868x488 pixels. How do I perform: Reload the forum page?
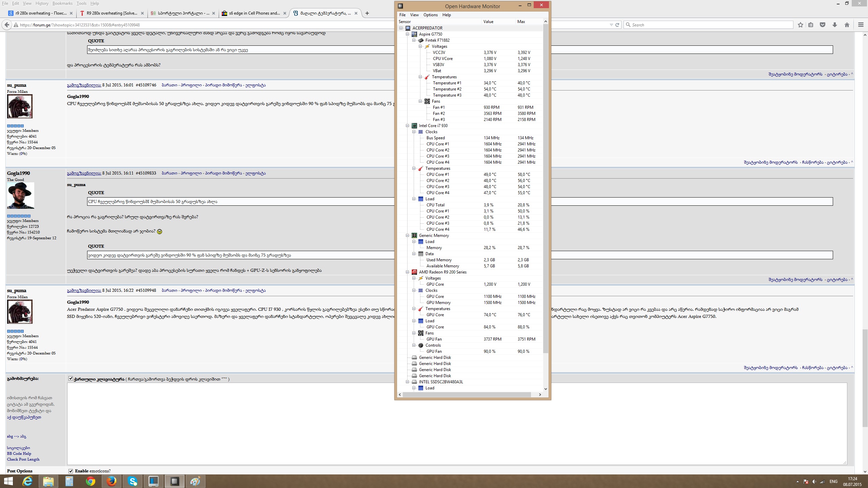point(617,25)
